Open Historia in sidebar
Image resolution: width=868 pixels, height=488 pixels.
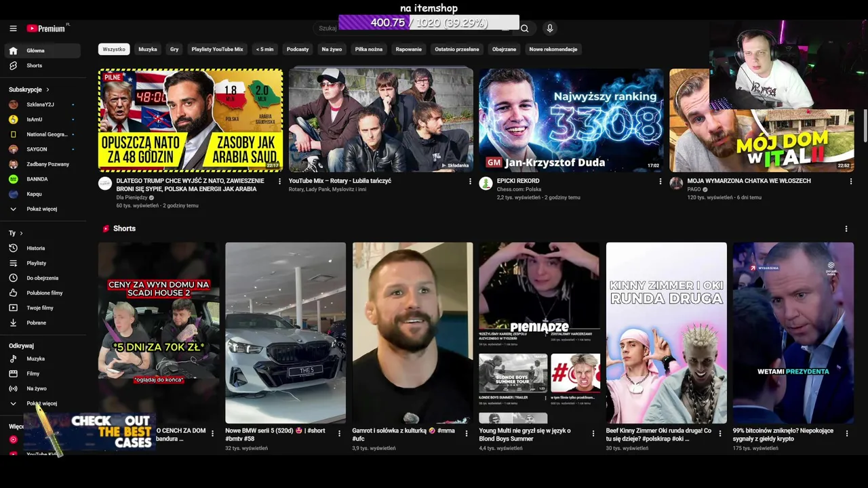click(42, 248)
